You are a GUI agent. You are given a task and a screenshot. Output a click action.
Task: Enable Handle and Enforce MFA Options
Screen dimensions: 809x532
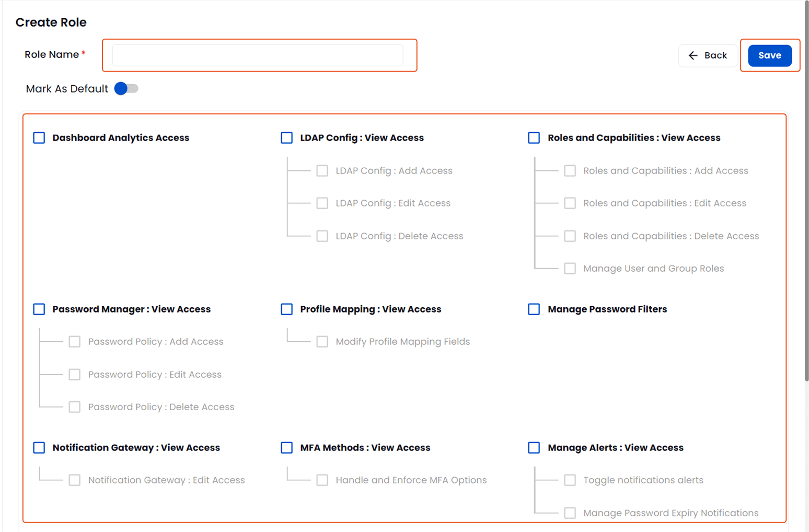322,480
